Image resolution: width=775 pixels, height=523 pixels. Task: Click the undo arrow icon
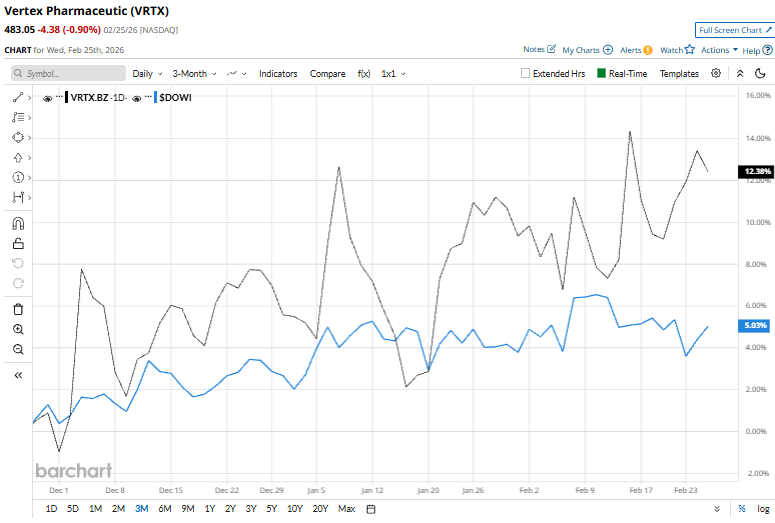click(x=18, y=263)
